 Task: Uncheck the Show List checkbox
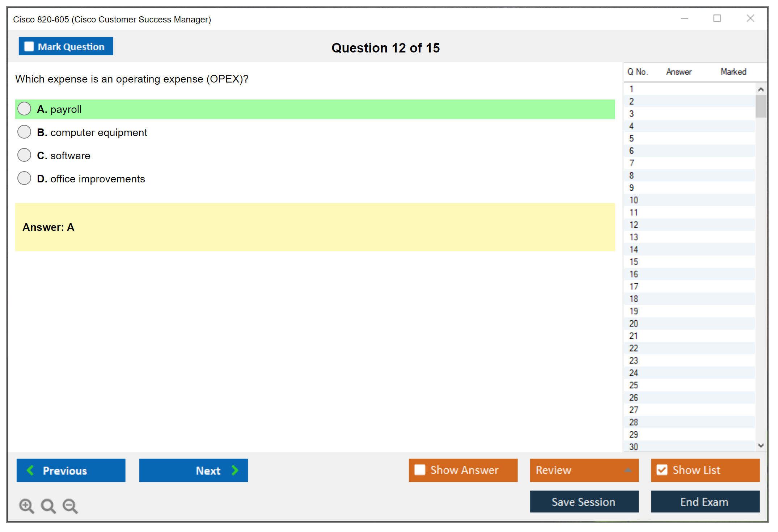point(662,470)
